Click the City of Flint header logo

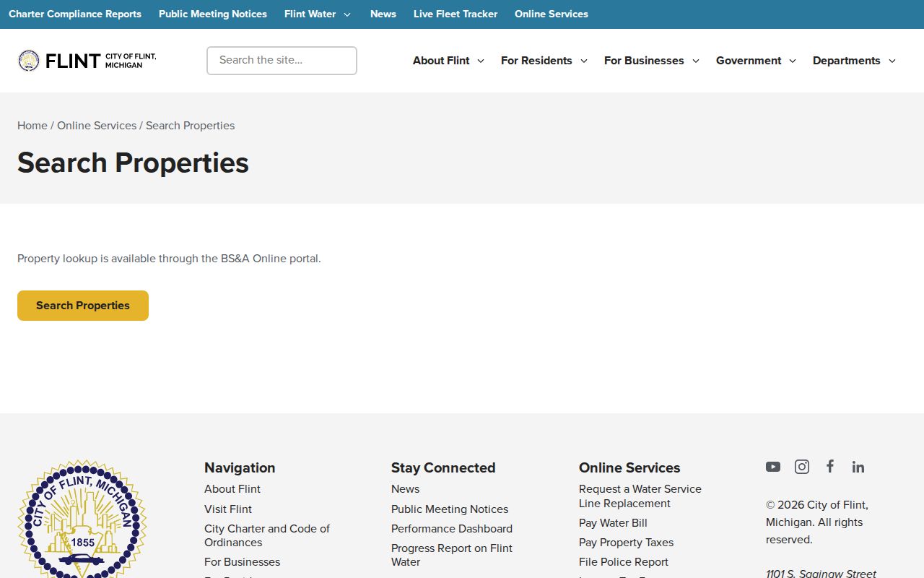coord(87,61)
